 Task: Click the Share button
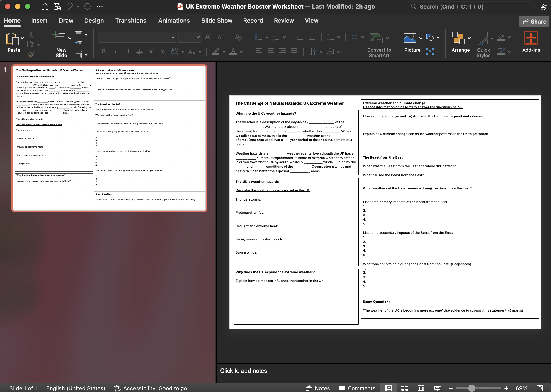pyautogui.click(x=534, y=22)
